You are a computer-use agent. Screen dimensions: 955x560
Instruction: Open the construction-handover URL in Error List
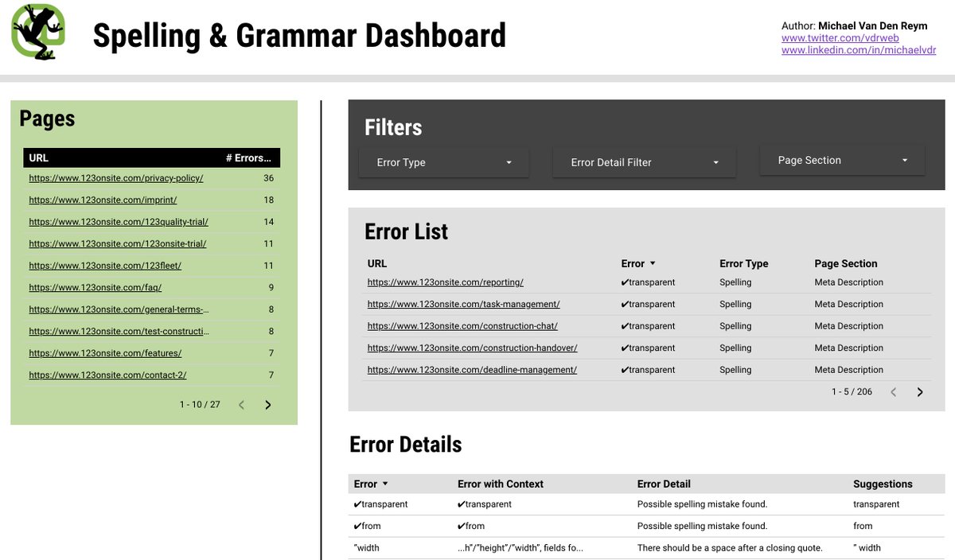tap(473, 348)
